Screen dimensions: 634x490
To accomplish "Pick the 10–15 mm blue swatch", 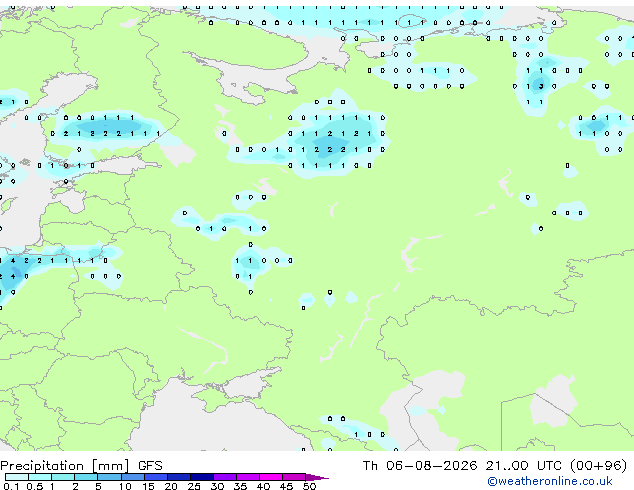I will [133, 477].
